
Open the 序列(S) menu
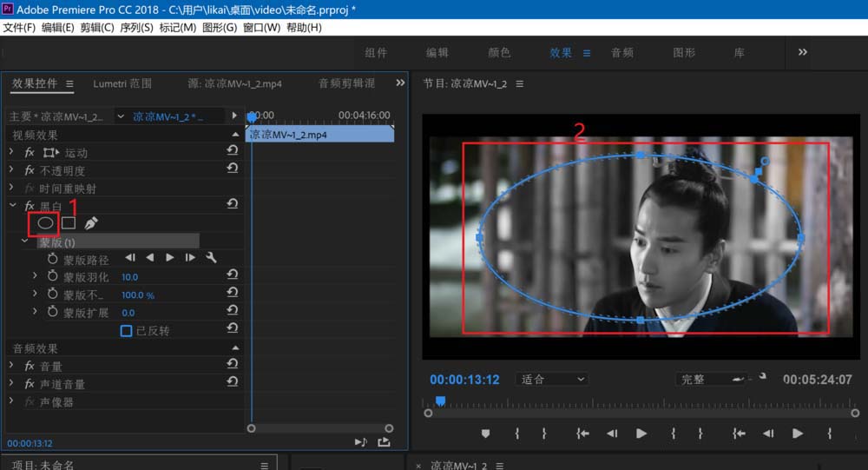[x=137, y=28]
